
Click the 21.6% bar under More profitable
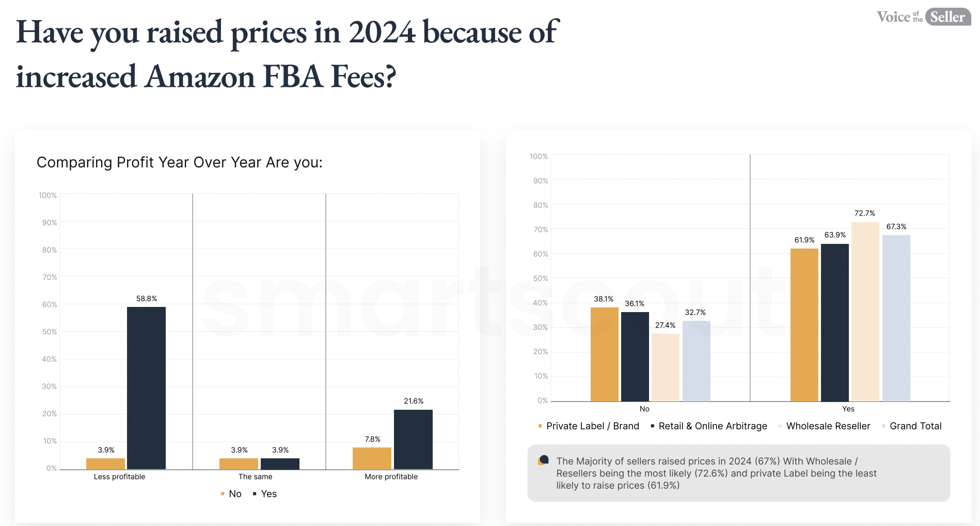pos(413,439)
